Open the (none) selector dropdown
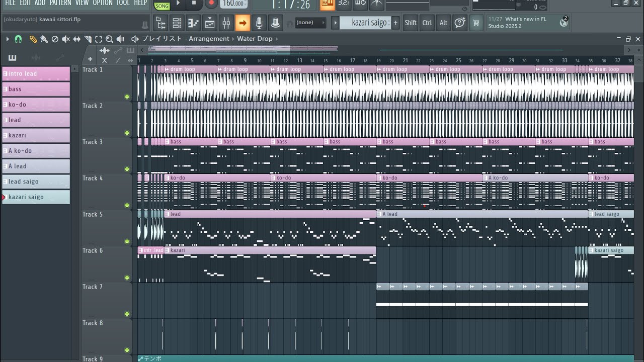Image resolution: width=644 pixels, height=362 pixels. 309,23
